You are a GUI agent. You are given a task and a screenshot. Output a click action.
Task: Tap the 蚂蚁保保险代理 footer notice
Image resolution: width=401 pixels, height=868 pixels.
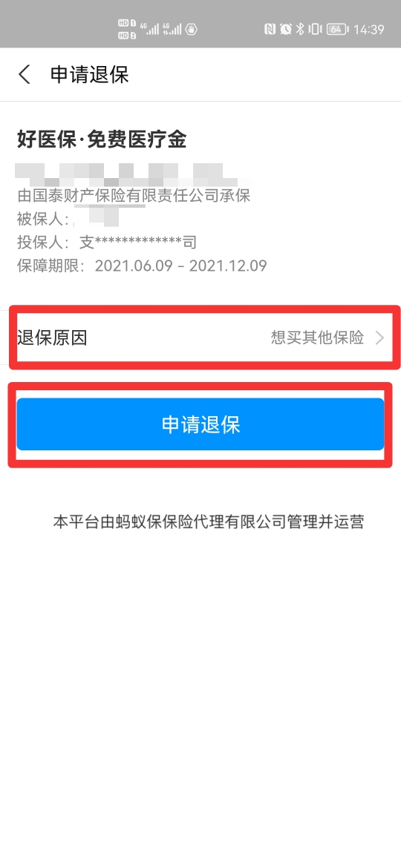point(208,522)
